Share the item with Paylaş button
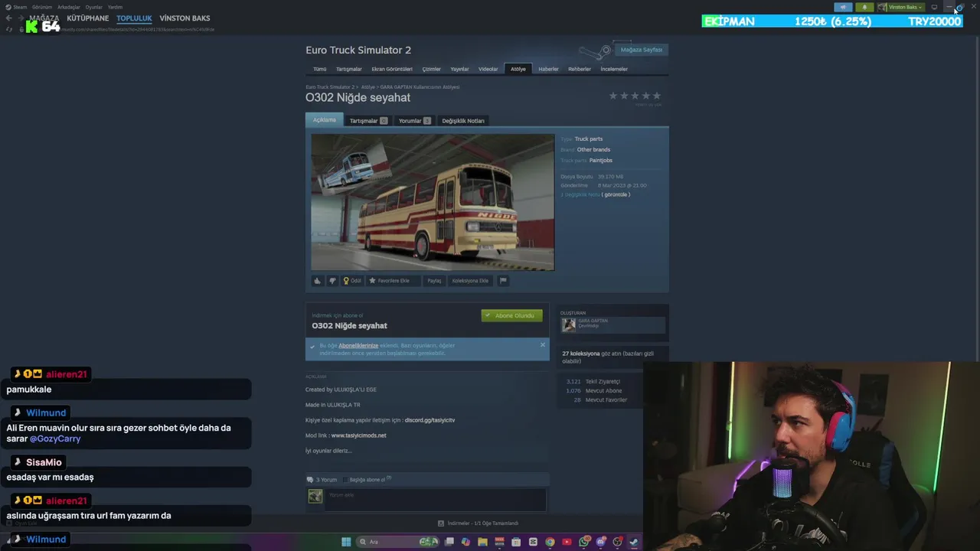 pos(434,281)
